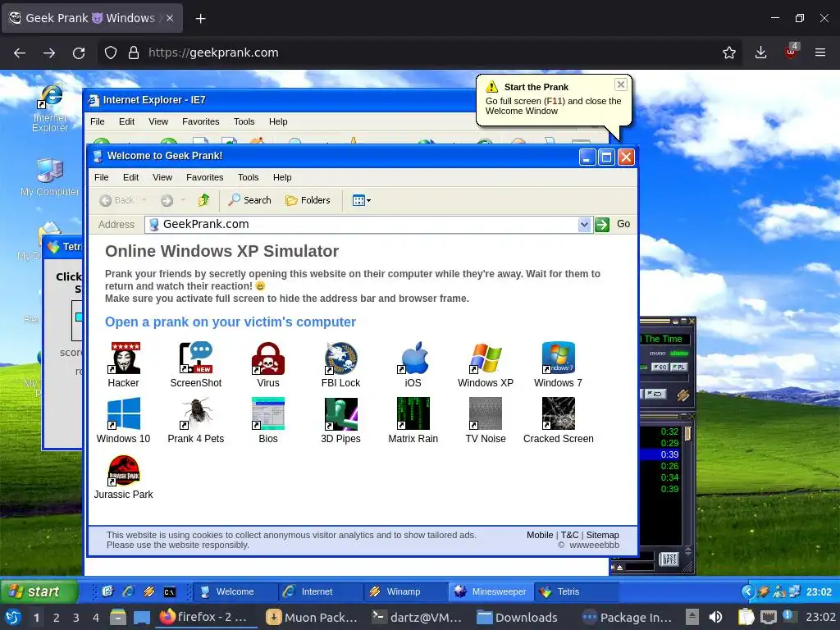Close the Start the Prank balloon tip
This screenshot has height=630, width=840.
[x=620, y=84]
